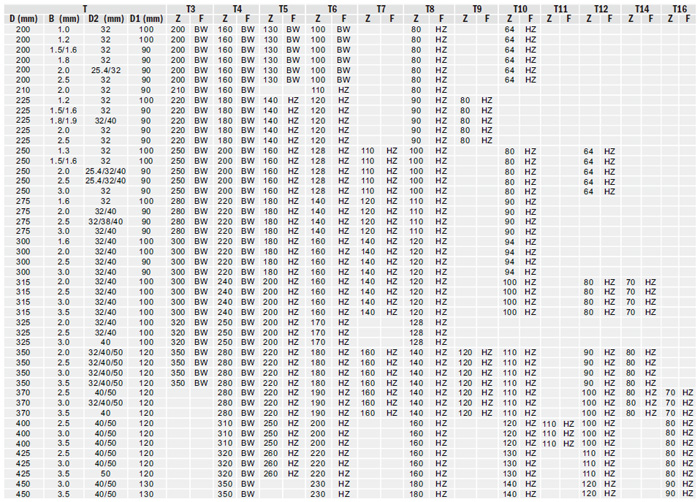Select the 210 diameter cell
This screenshot has width=700, height=502.
tap(20, 90)
